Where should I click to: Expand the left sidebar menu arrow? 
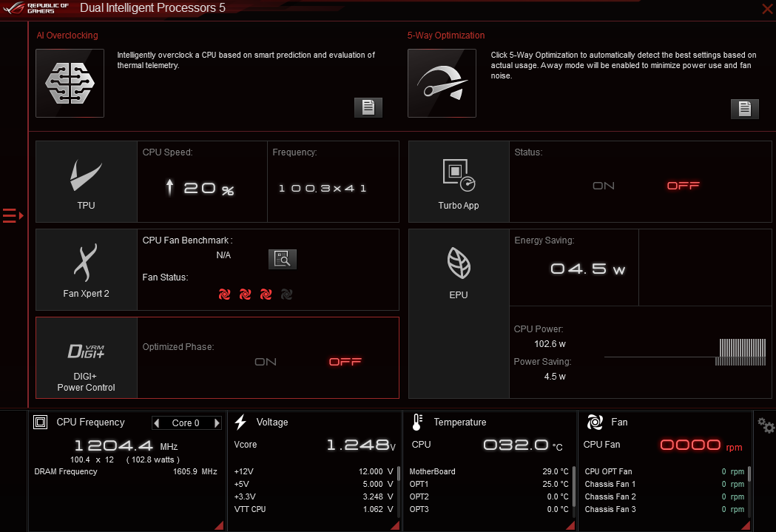(13, 216)
